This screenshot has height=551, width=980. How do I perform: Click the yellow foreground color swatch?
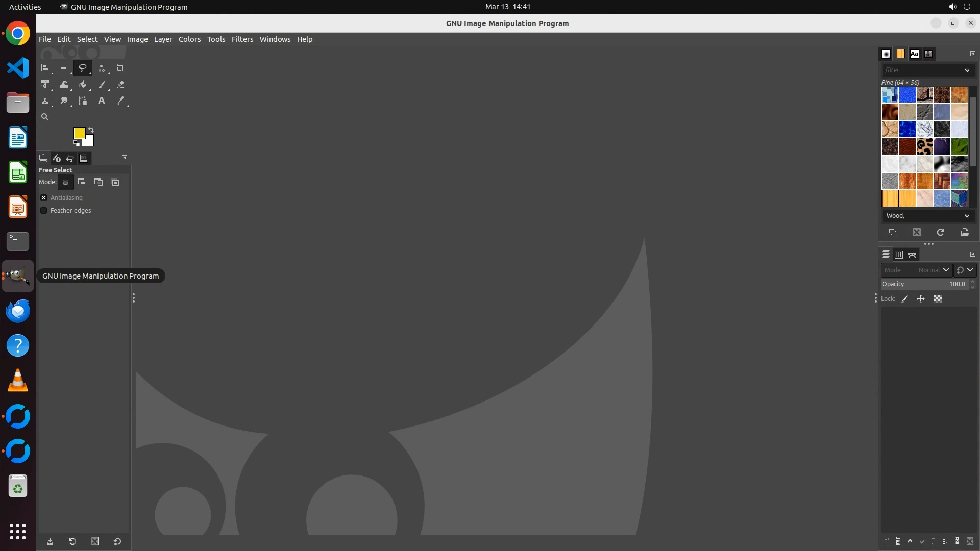pos(79,133)
